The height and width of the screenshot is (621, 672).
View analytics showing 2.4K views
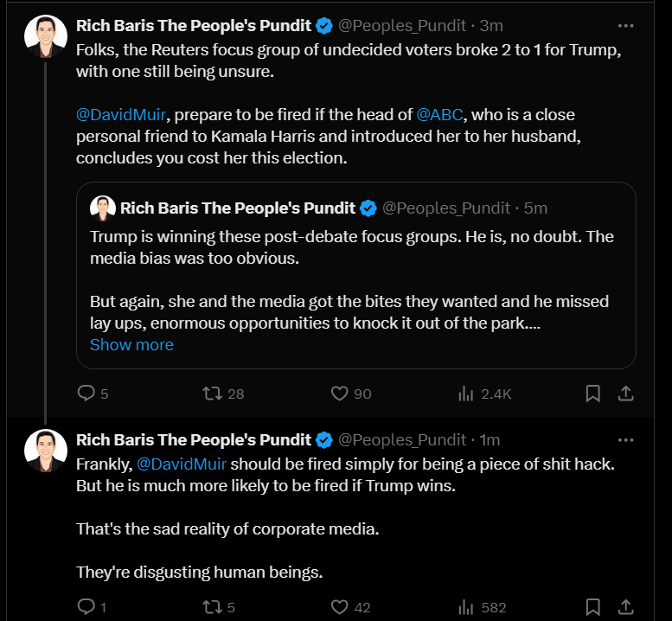484,394
